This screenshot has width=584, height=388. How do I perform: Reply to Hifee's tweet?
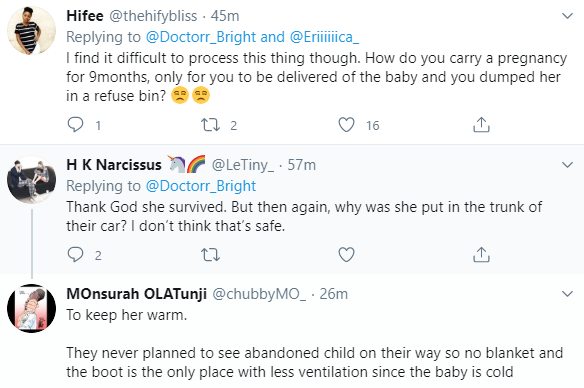point(75,125)
